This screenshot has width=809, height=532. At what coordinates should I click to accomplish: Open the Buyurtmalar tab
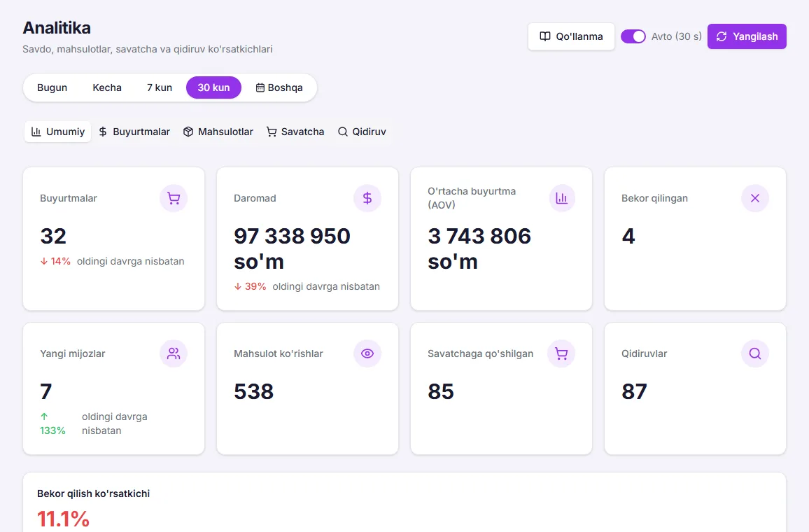coord(134,132)
